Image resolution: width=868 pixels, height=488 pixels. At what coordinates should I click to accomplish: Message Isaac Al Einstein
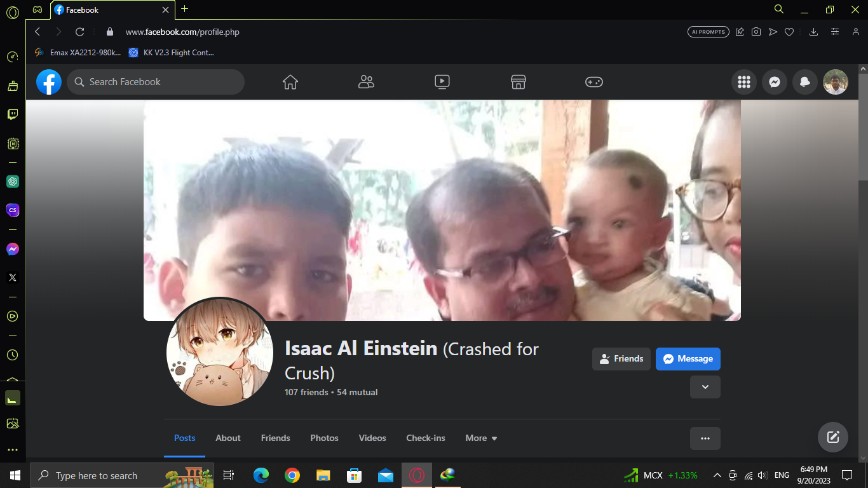click(688, 359)
